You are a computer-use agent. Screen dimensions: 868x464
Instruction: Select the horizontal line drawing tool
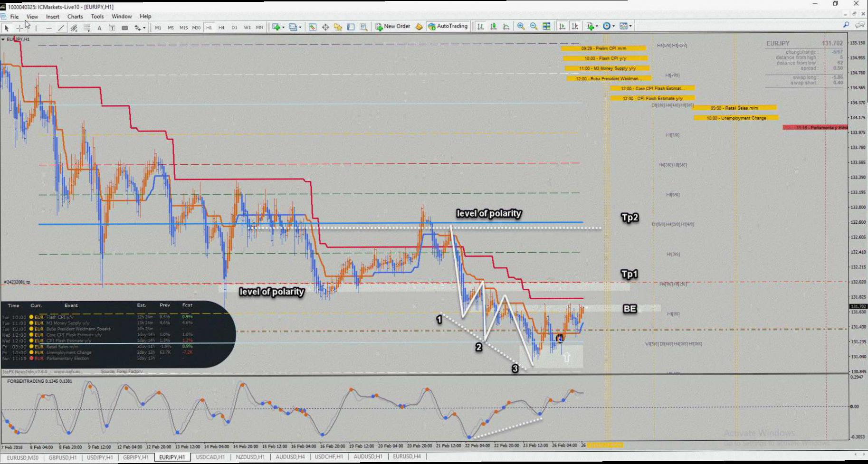[48, 28]
